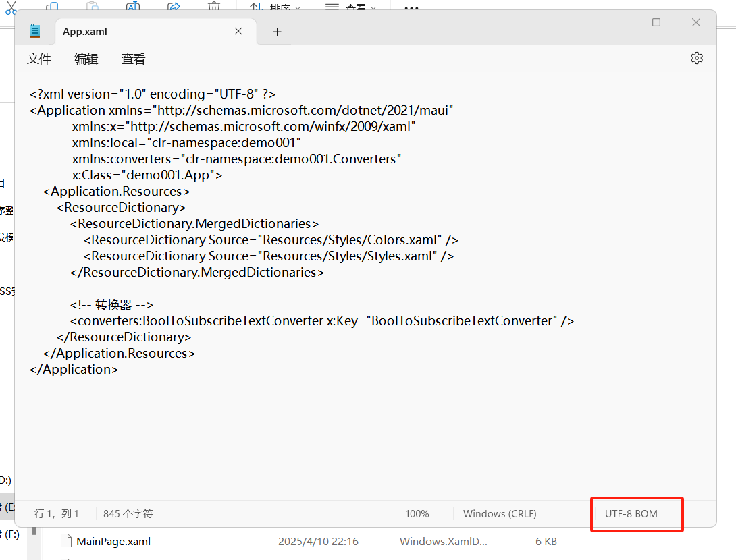This screenshot has height=560, width=736.
Task: Minimize the Notepad window
Action: [x=616, y=22]
